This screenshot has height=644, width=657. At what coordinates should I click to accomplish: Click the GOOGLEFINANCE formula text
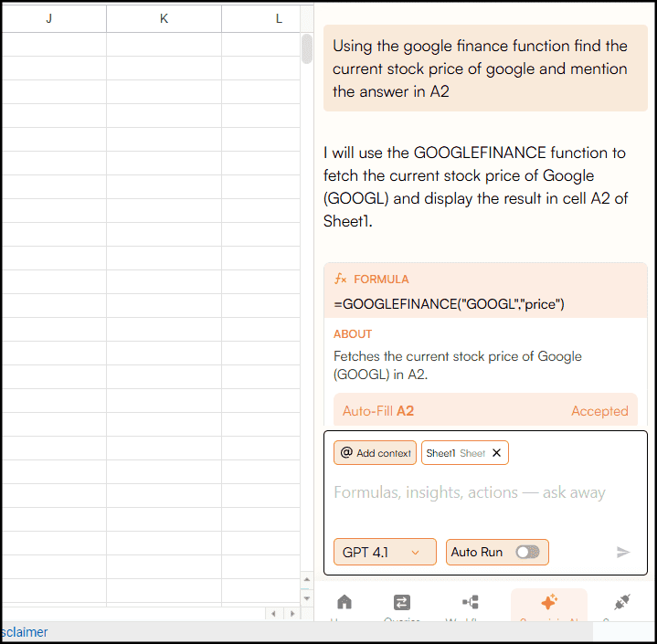coord(450,304)
